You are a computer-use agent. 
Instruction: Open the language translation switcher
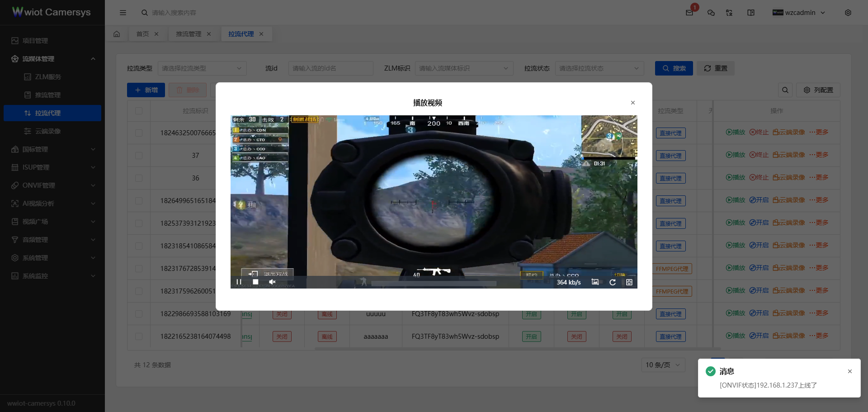tap(729, 13)
